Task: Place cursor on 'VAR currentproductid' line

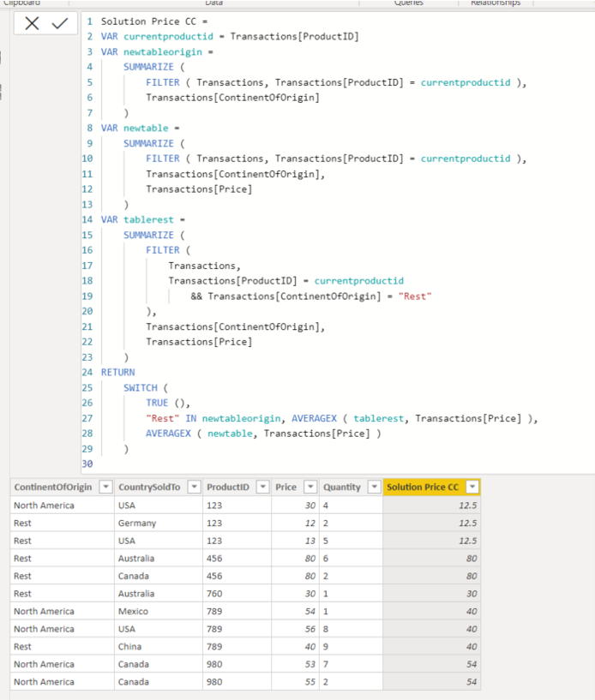Action: (x=230, y=37)
